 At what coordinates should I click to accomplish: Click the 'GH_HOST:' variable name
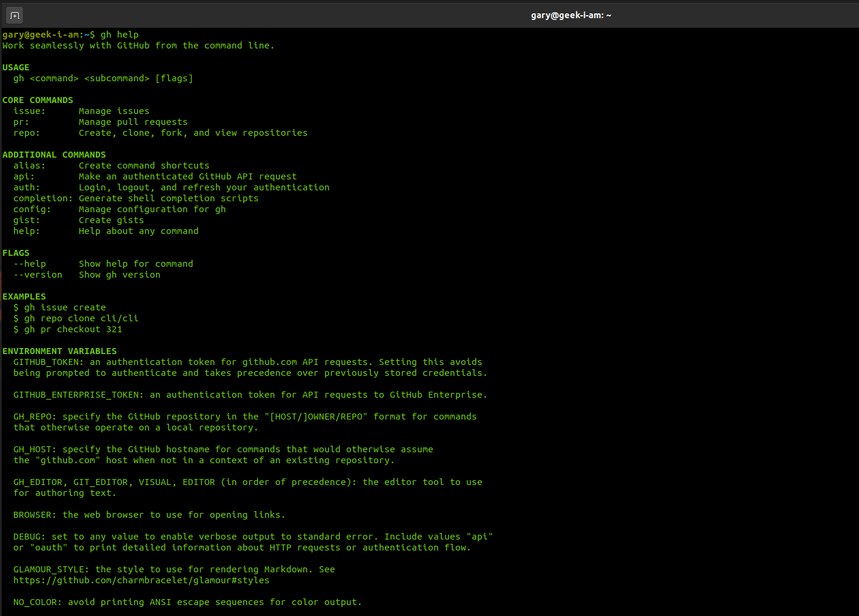coord(35,449)
